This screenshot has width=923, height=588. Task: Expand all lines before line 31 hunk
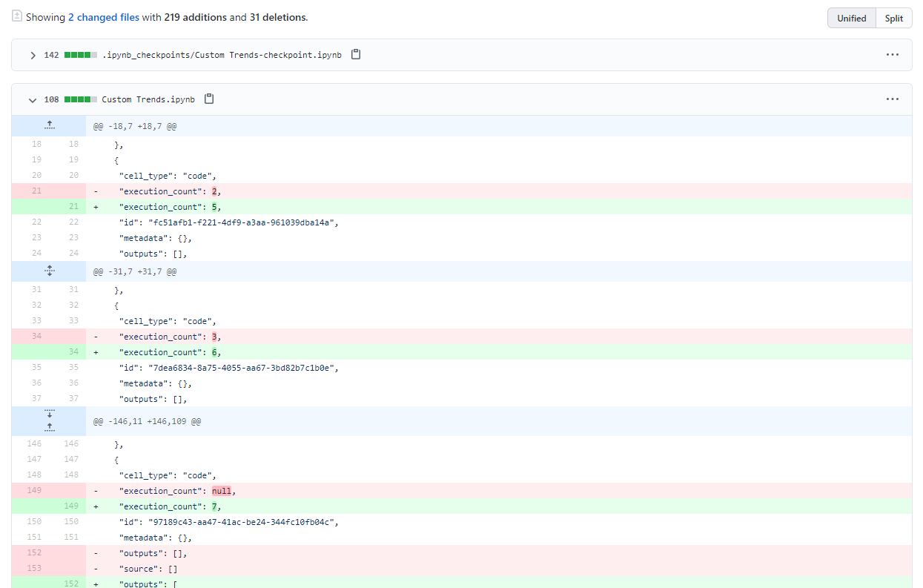pos(49,271)
